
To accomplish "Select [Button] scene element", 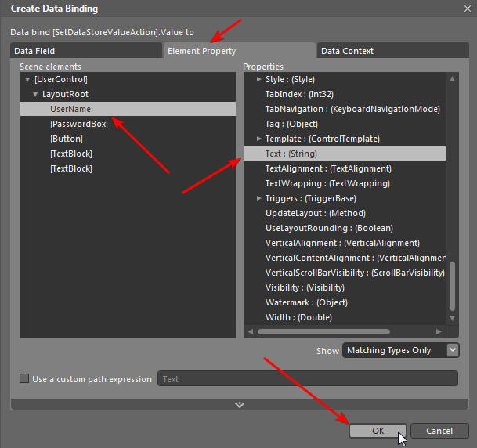I will 128,139.
